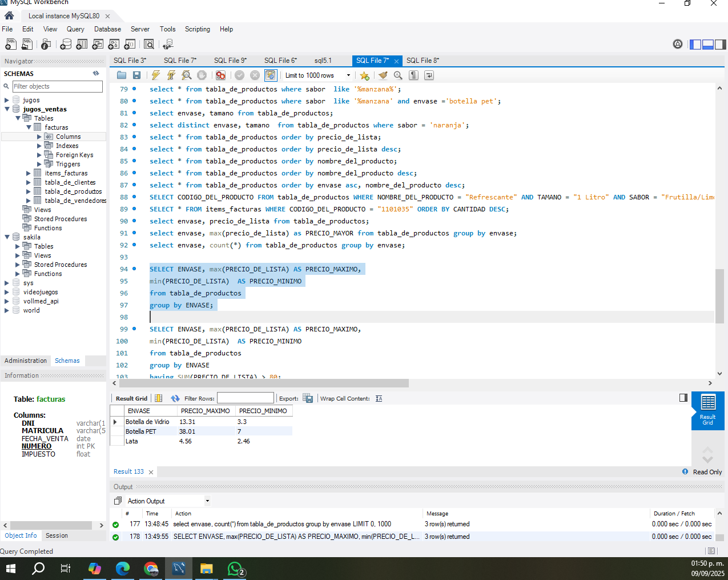Screen dimensions: 728x580
Task: Beautify the query with the broom icon
Action: coord(383,75)
